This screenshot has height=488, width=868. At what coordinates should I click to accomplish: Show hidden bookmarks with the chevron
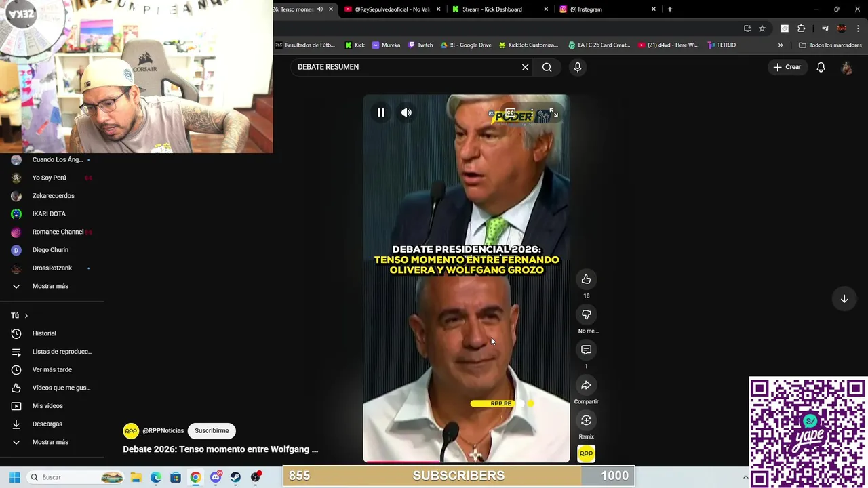[x=781, y=45]
